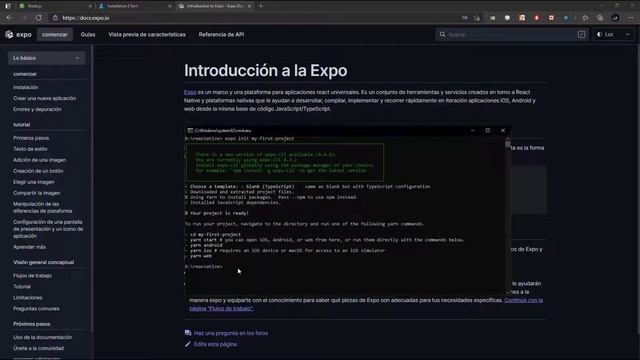The image size is (640, 360).
Task: Open the comenzar nav tab
Action: (55, 35)
